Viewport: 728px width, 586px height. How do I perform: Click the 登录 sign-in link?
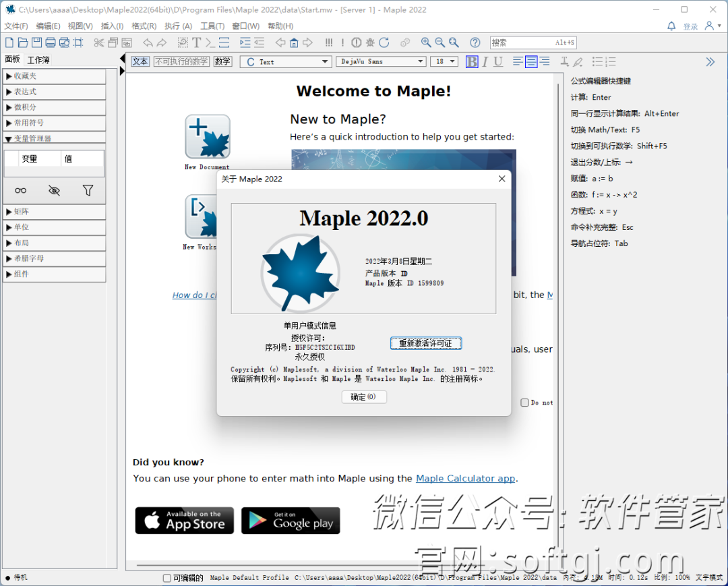click(x=691, y=26)
